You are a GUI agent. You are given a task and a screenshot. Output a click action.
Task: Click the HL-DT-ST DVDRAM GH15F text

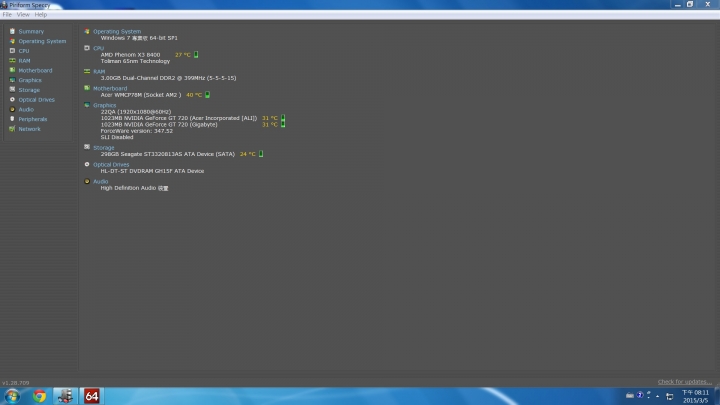152,171
